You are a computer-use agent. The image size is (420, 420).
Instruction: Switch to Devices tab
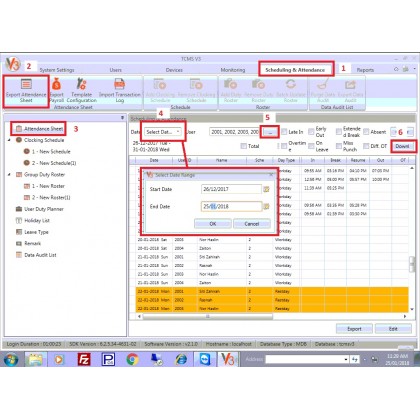click(x=174, y=70)
